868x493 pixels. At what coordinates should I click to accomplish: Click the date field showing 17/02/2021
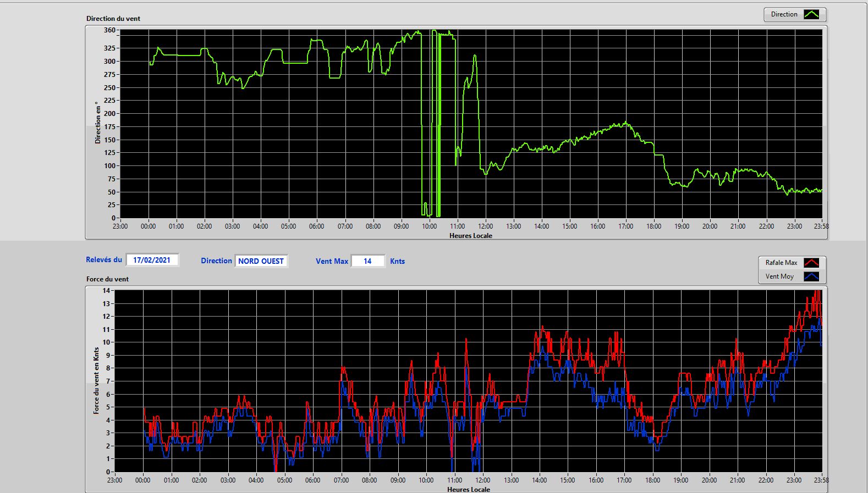coord(152,260)
